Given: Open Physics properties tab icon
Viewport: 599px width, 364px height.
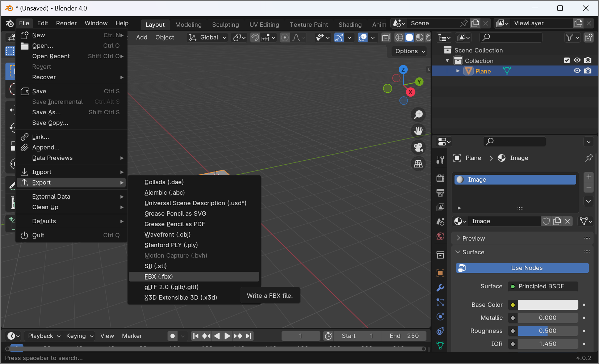Looking at the screenshot, I should click(440, 317).
